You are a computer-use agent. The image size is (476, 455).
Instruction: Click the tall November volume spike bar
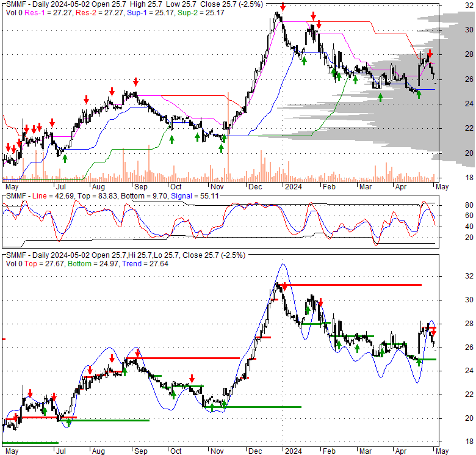[228, 136]
